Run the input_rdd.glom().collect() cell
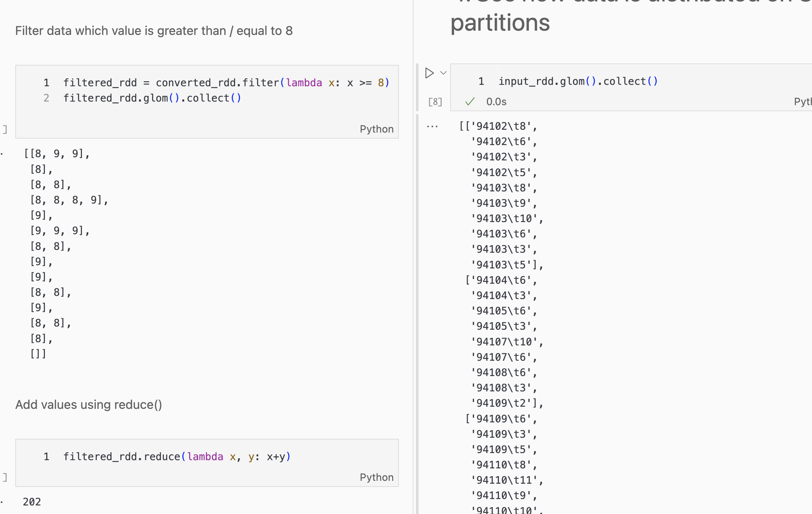Viewport: 812px width, 514px height. coord(430,73)
